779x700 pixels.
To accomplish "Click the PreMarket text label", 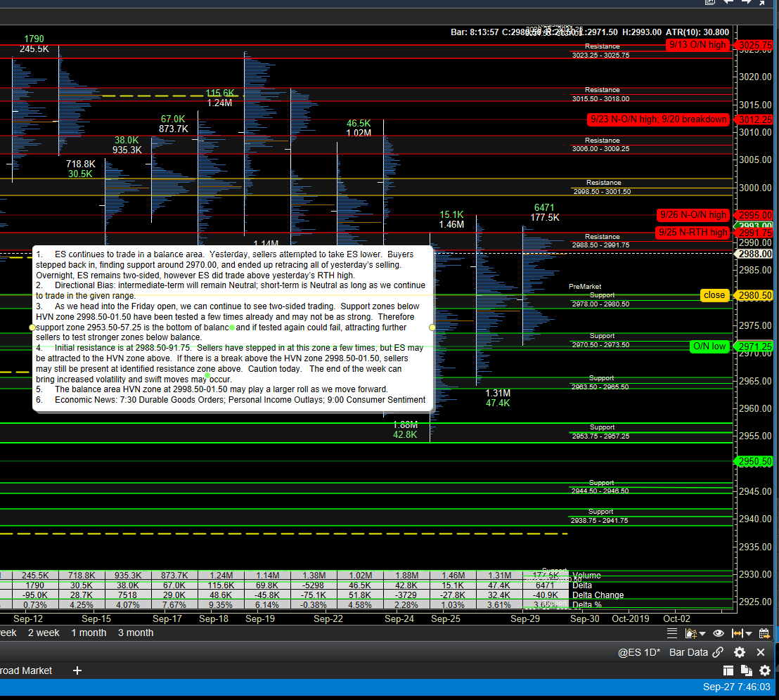I will coord(585,287).
